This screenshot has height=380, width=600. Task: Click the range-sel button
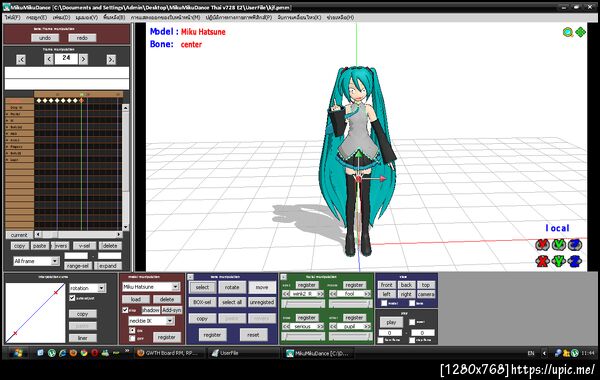point(78,266)
